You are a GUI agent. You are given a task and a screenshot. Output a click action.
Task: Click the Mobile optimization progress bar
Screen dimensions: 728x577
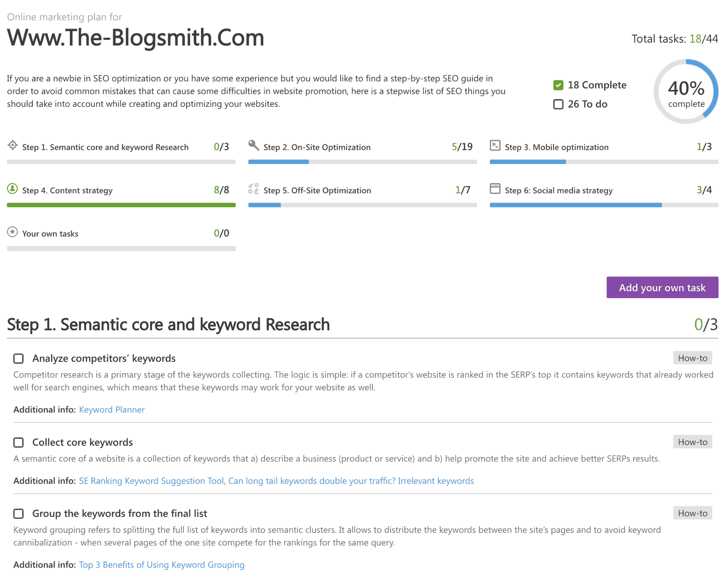604,162
